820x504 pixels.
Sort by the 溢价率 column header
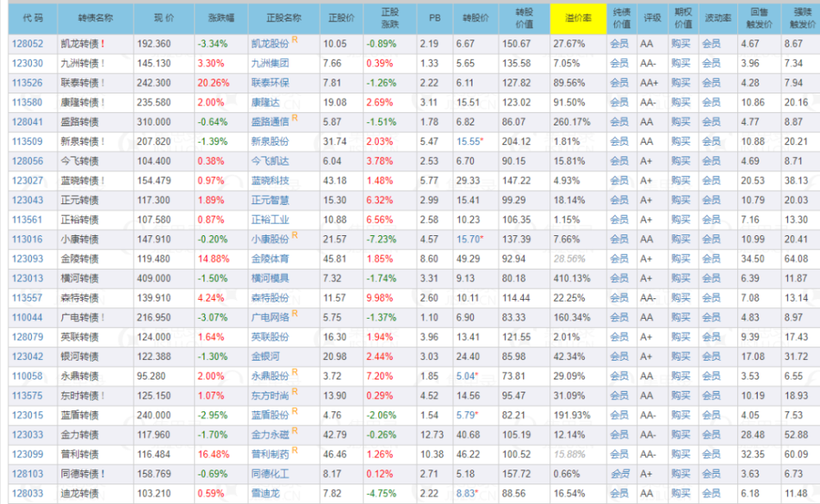[578, 18]
